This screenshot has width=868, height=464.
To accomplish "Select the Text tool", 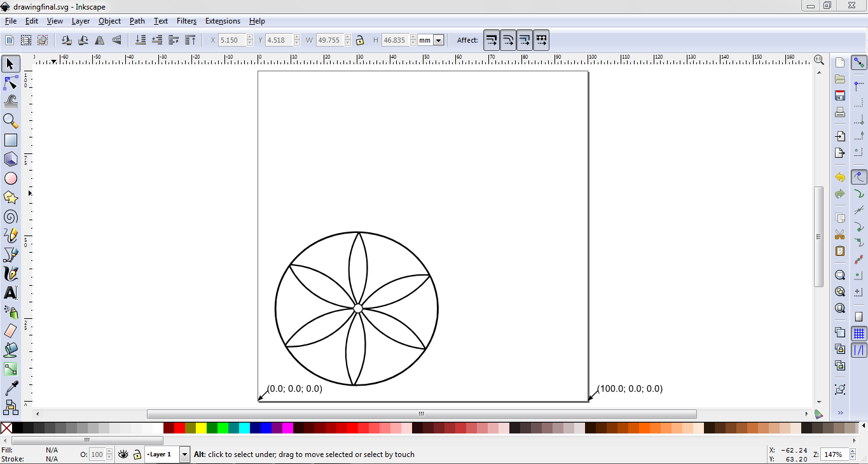I will [x=10, y=293].
